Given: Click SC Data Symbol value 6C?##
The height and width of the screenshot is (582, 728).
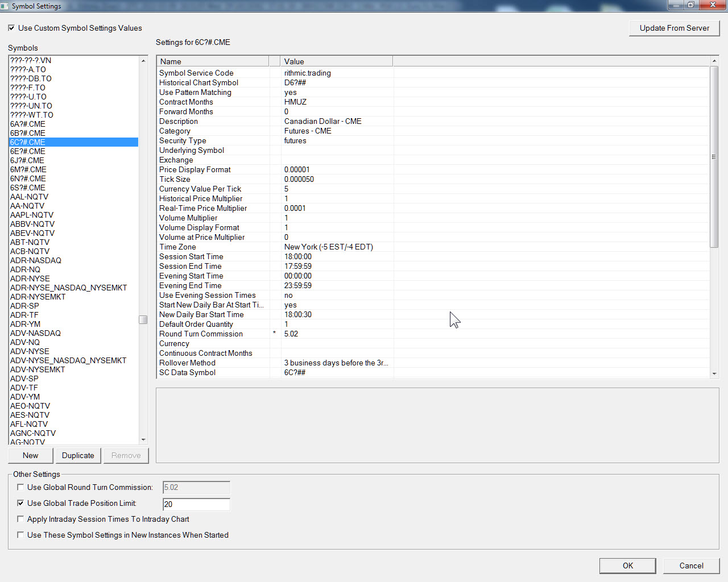Looking at the screenshot, I should click(x=295, y=372).
